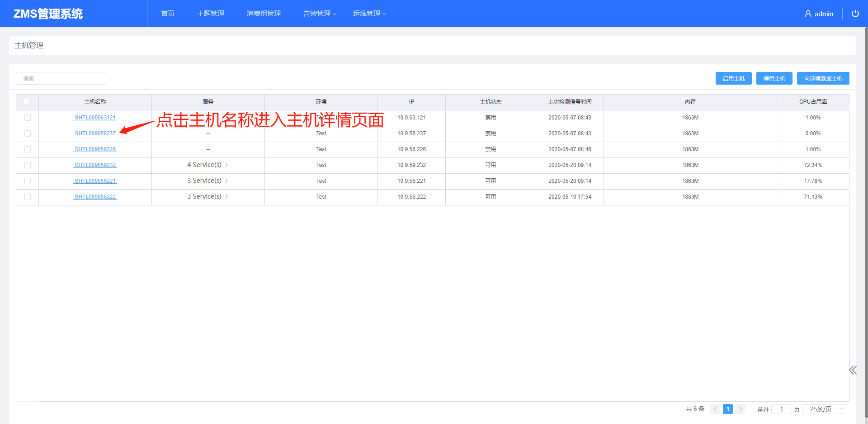Click the 停用主机 button
Image resolution: width=868 pixels, height=424 pixels.
774,78
